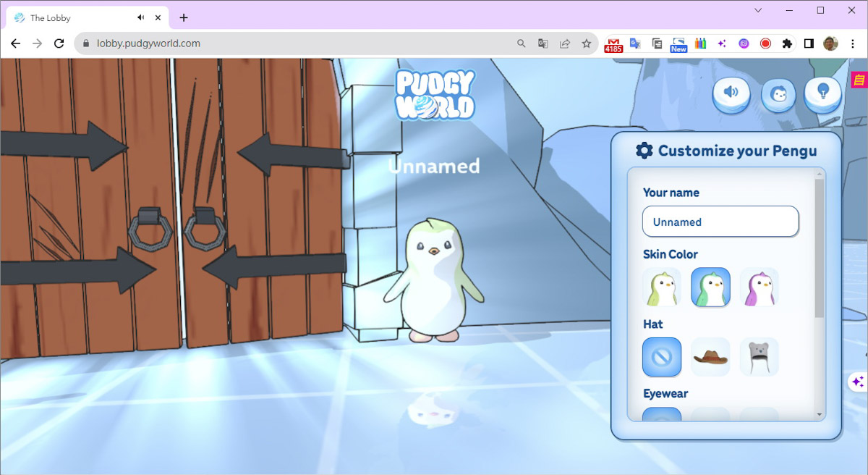Close The Lobby tab
Image resolution: width=868 pixels, height=475 pixels.
(158, 18)
